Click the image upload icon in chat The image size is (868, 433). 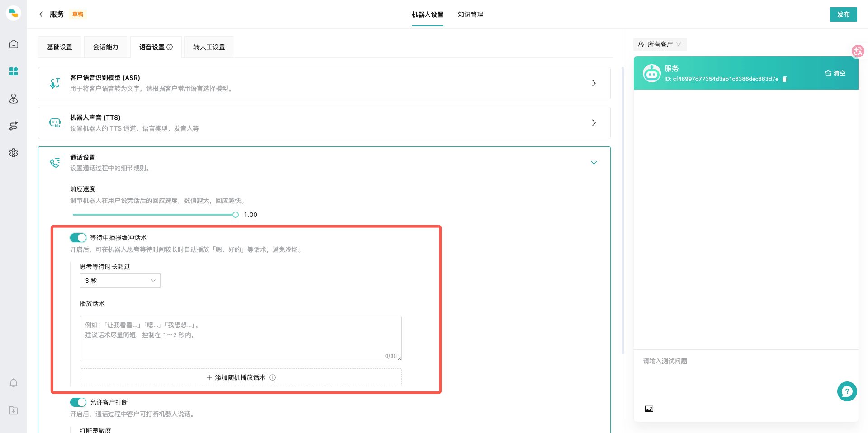(x=649, y=409)
